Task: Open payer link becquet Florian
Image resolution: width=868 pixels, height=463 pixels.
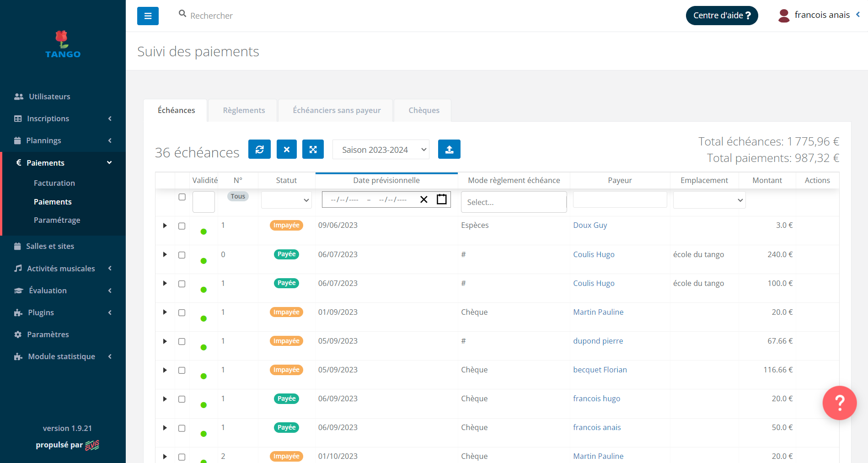Action: click(600, 370)
